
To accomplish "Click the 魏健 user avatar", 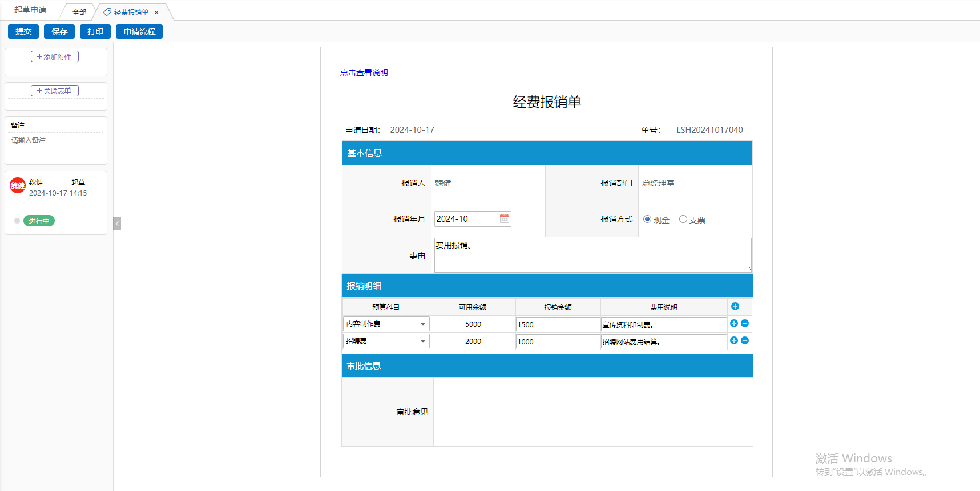I will (18, 185).
